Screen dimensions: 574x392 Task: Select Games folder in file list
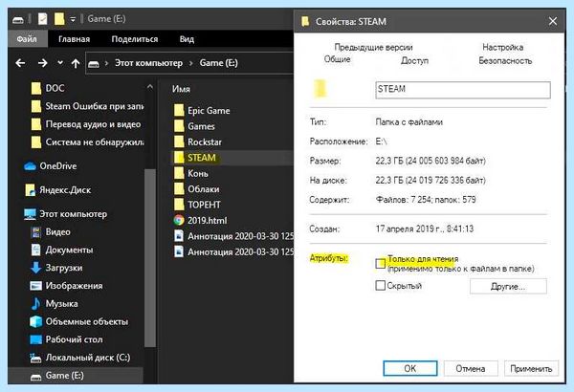(194, 126)
